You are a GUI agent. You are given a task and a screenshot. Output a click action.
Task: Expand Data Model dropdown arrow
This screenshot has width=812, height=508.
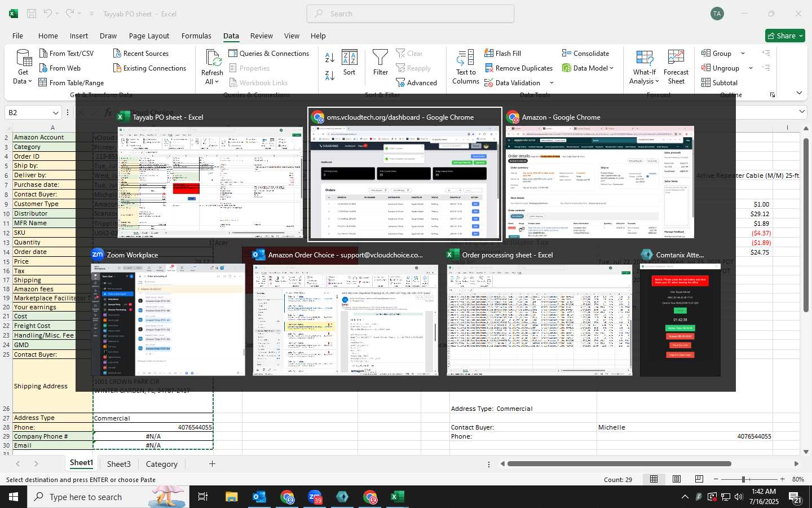[x=612, y=68]
